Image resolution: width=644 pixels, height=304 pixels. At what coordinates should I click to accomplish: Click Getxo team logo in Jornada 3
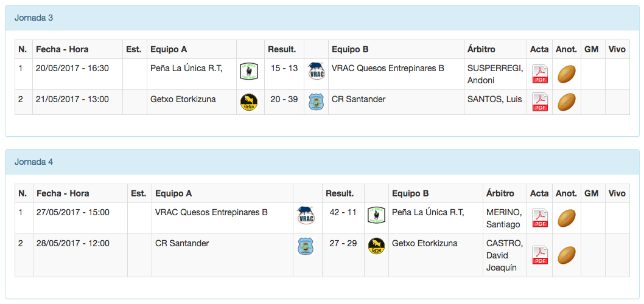(x=248, y=102)
